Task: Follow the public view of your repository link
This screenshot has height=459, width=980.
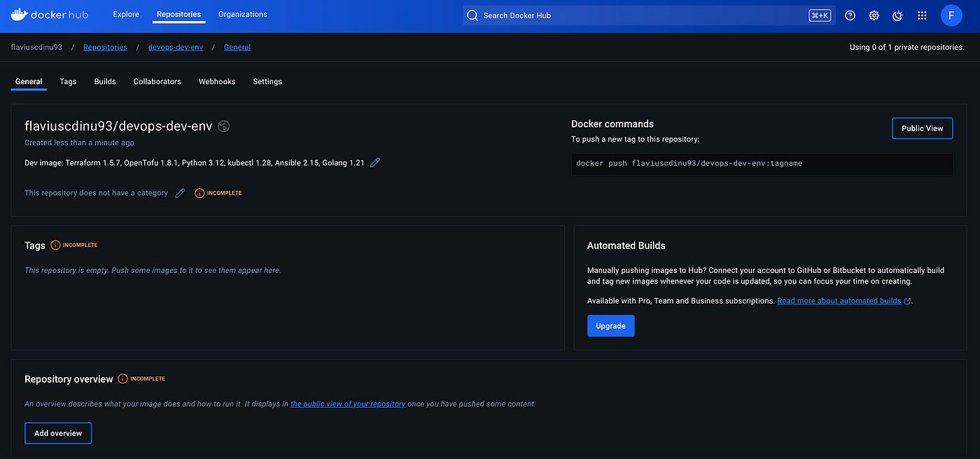Action: pyautogui.click(x=348, y=404)
